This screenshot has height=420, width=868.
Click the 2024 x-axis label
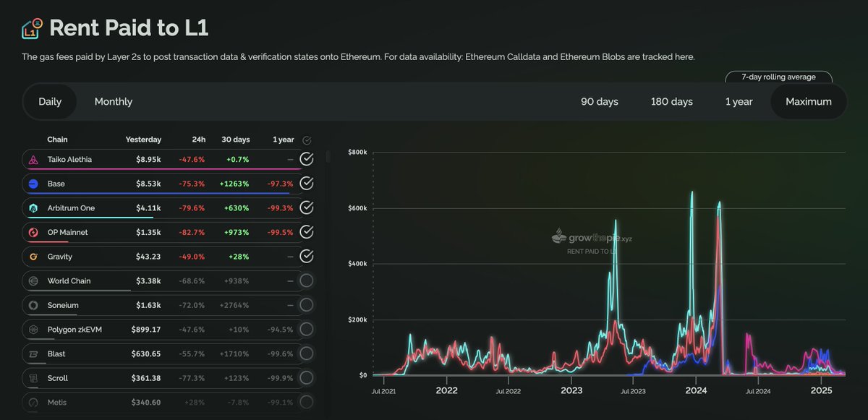tap(696, 390)
